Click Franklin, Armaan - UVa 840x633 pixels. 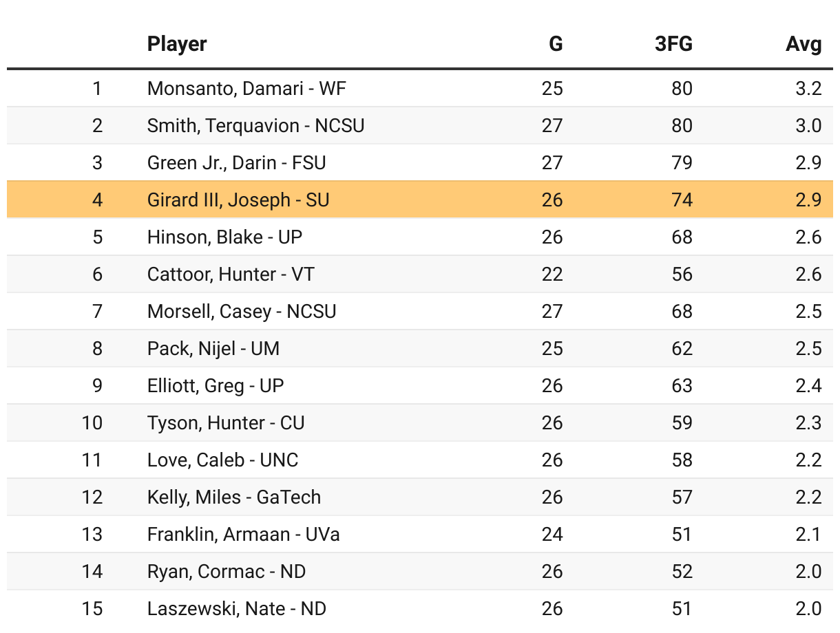pyautogui.click(x=244, y=535)
